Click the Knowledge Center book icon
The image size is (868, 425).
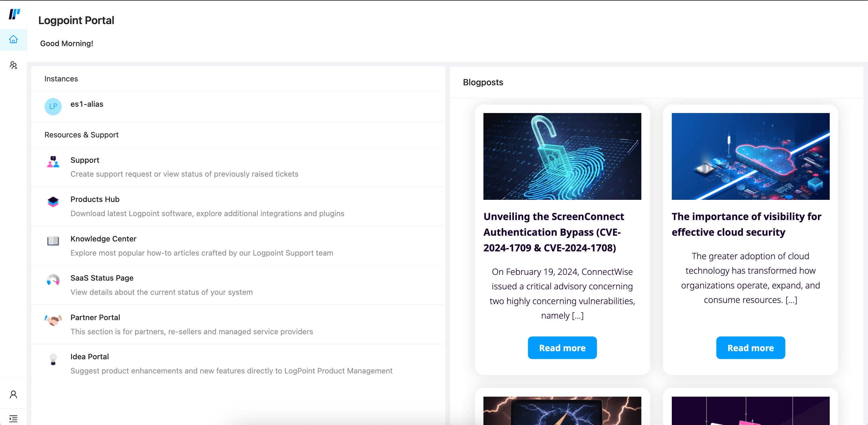(x=53, y=241)
